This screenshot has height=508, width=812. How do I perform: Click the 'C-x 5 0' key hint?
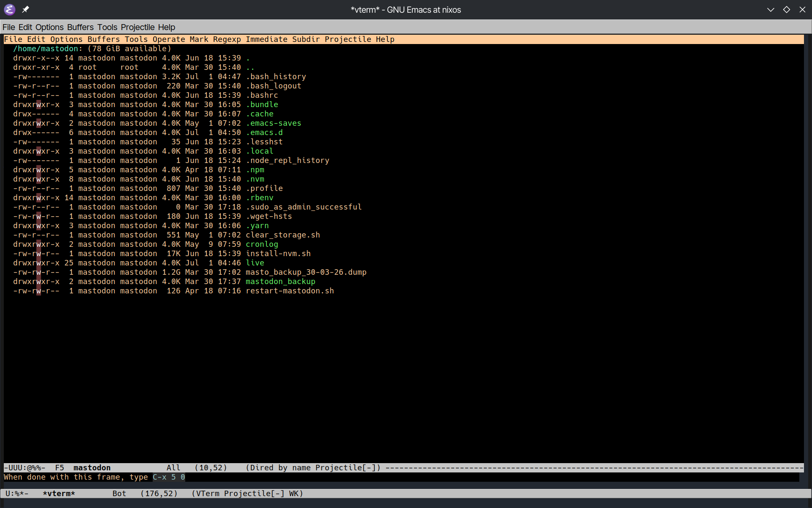169,477
